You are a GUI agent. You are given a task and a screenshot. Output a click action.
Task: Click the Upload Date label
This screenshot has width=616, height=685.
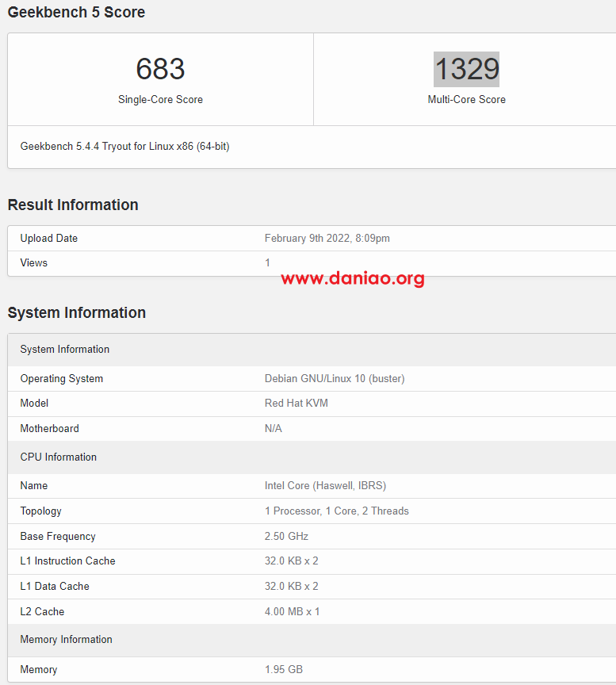point(49,238)
